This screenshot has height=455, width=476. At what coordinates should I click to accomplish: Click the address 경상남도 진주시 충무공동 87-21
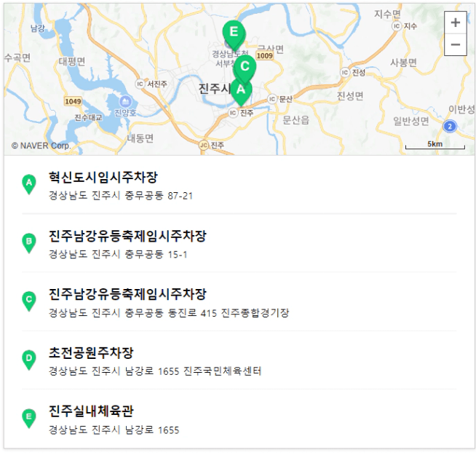[121, 196]
